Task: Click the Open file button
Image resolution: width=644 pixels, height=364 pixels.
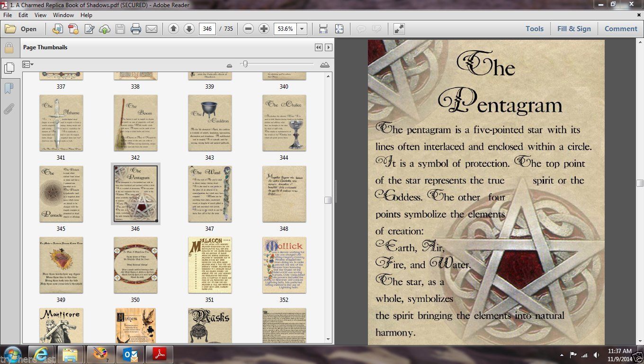Action: pyautogui.click(x=21, y=29)
